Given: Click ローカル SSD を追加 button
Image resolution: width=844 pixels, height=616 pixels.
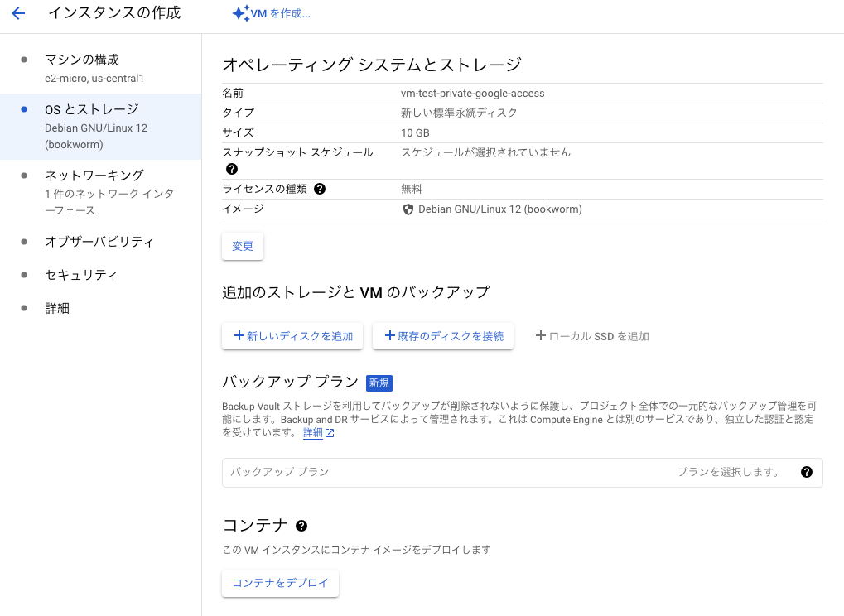Looking at the screenshot, I should click(x=592, y=336).
